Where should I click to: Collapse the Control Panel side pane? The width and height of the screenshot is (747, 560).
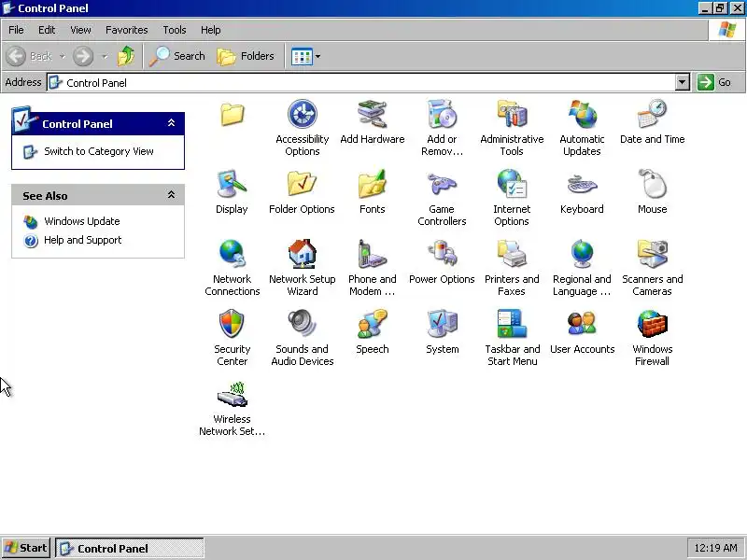pyautogui.click(x=171, y=123)
